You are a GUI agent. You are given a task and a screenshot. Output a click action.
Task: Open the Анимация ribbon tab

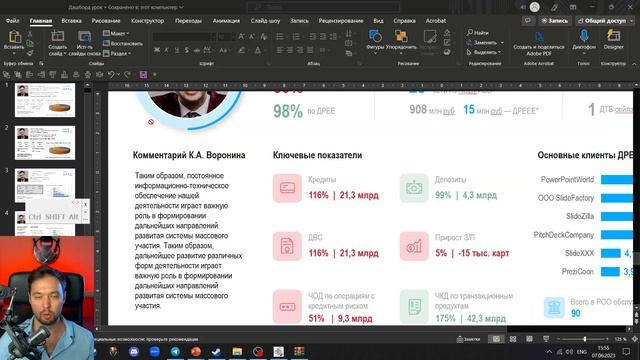pos(226,20)
